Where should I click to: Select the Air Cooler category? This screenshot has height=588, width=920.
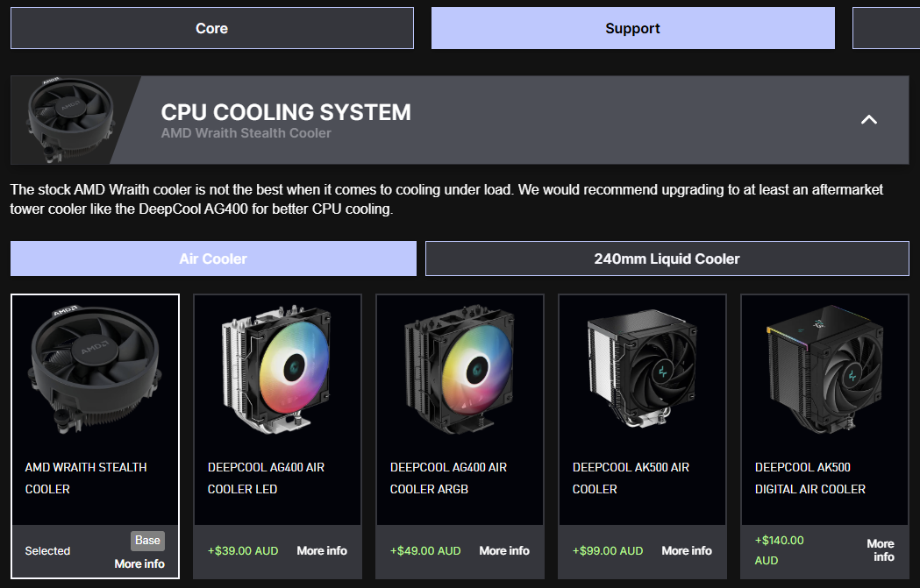[x=213, y=259]
